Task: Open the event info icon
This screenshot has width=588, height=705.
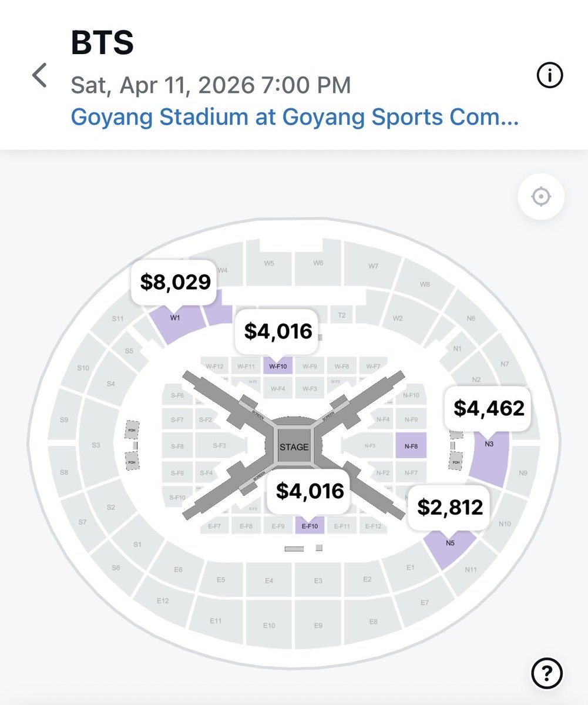Action: click(550, 75)
